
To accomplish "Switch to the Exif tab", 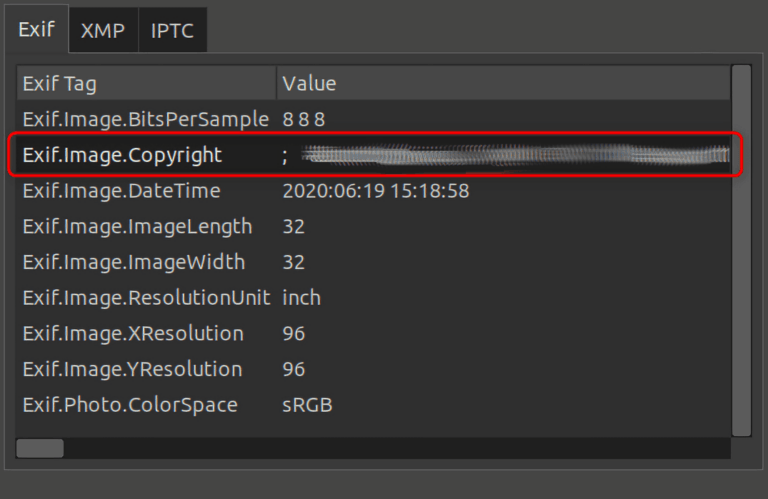I will tap(36, 31).
